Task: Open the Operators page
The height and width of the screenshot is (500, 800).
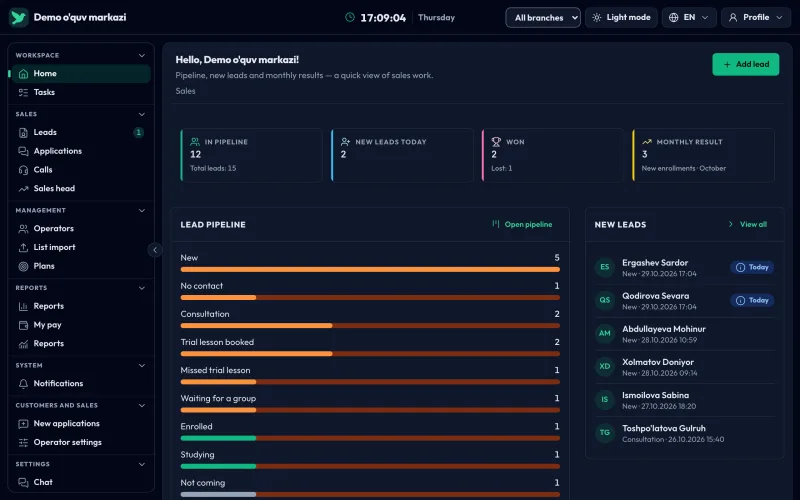Action: tap(81, 229)
